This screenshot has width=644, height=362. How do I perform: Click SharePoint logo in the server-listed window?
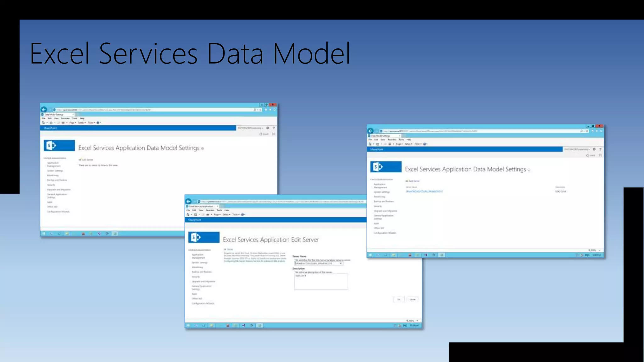click(x=386, y=167)
